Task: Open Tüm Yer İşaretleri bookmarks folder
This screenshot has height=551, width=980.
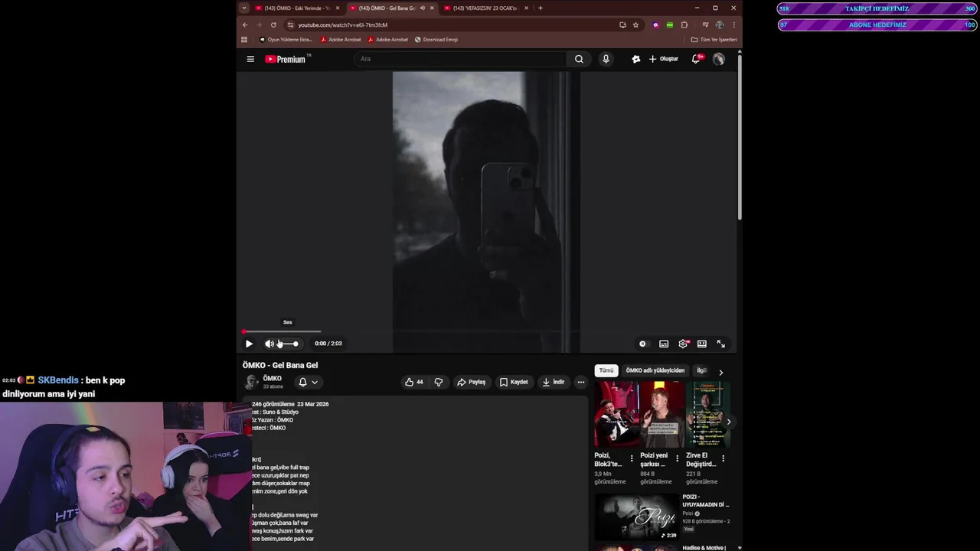Action: pos(714,39)
